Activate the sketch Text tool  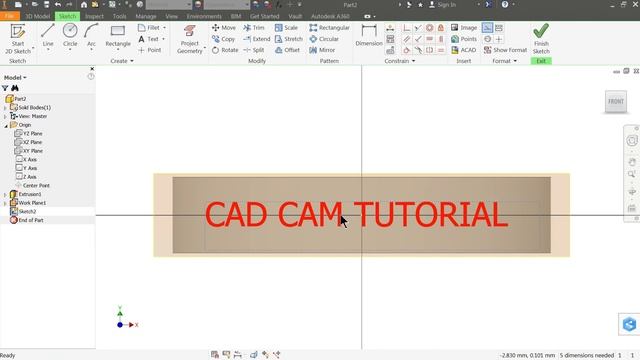[x=148, y=39]
